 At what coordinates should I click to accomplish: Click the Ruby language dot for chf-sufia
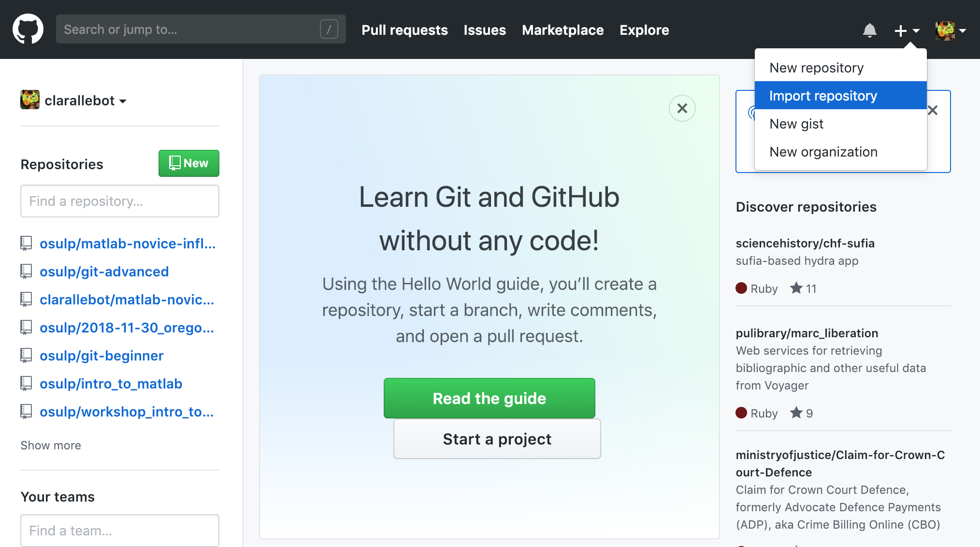[x=741, y=288]
